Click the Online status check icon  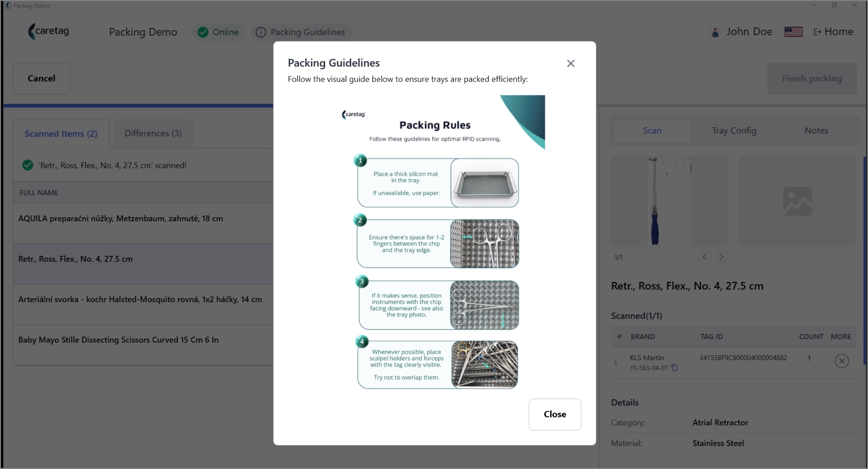pyautogui.click(x=203, y=32)
